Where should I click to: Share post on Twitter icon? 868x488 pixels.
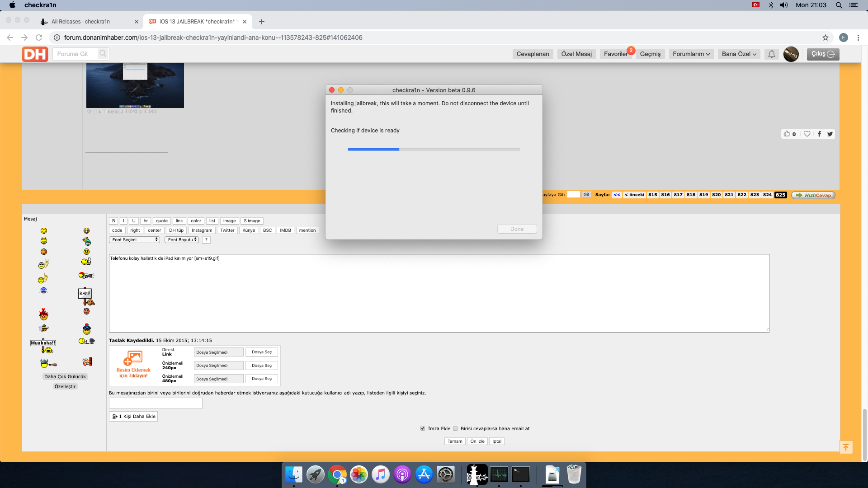coord(830,134)
